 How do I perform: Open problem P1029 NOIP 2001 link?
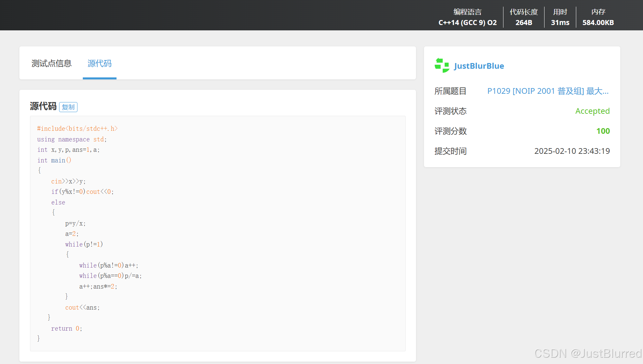[x=548, y=91]
